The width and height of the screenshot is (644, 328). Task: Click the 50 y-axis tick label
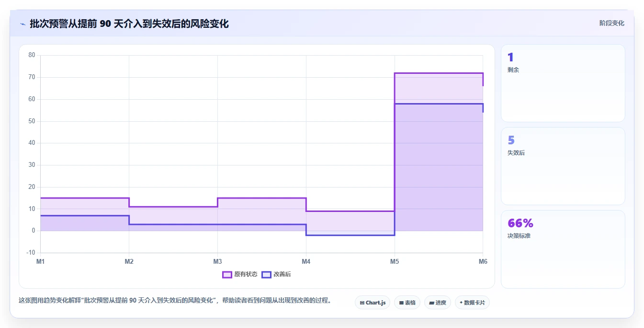coord(32,121)
